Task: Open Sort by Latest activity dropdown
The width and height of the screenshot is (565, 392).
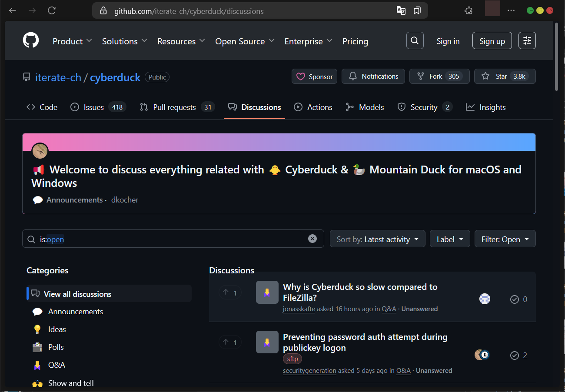Action: 378,239
